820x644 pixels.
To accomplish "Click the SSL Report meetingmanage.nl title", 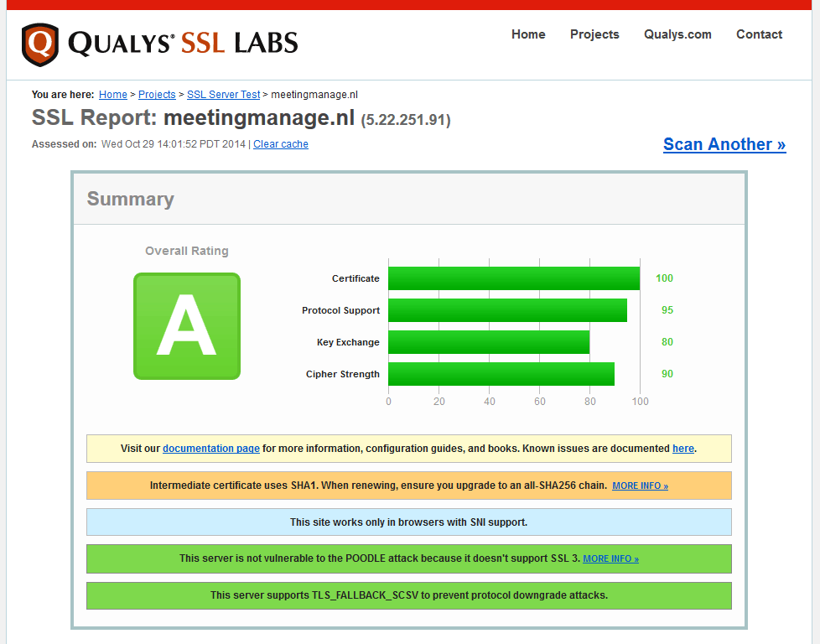I will 193,117.
